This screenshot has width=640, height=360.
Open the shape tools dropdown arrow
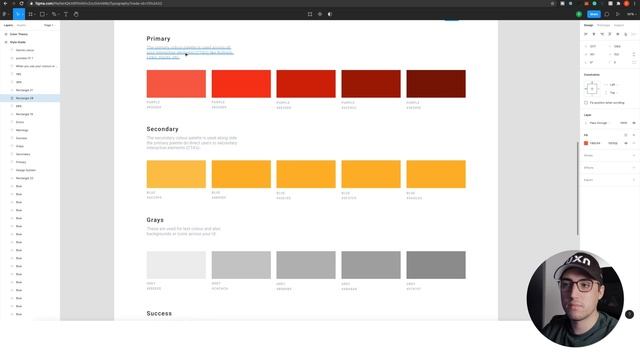47,14
